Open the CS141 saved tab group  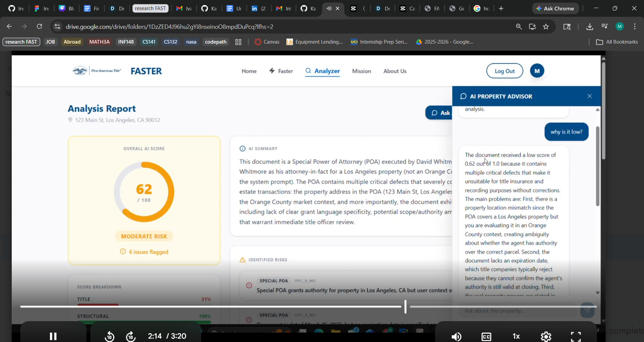coord(149,42)
